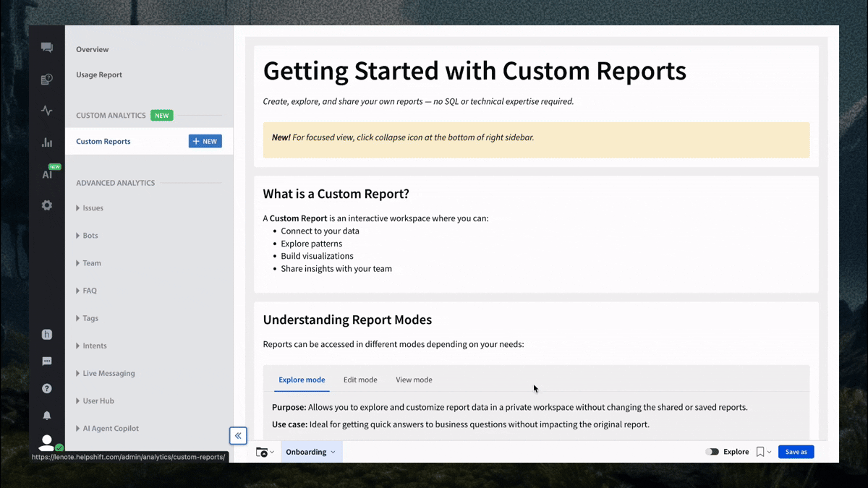Click the 'Explore patterns' bullet
This screenshot has width=868, height=488.
[312, 244]
